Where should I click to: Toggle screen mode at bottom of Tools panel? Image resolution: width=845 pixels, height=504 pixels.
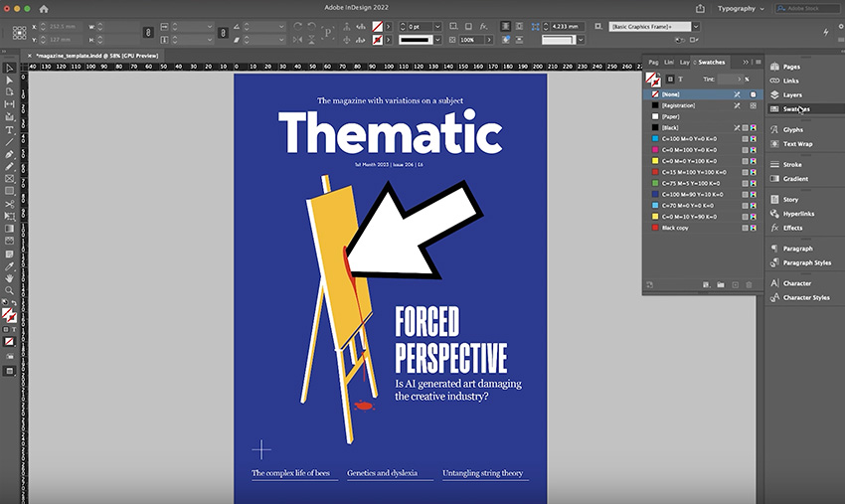tap(9, 371)
